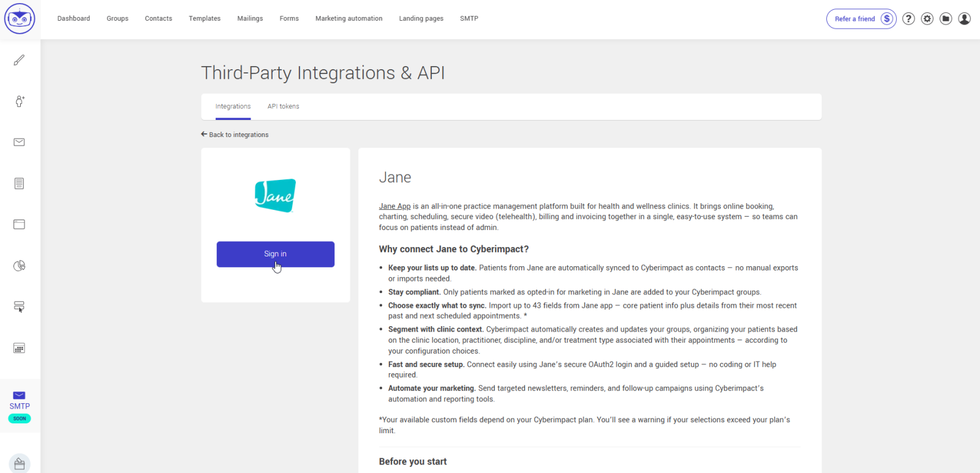980x473 pixels.
Task: Click the browser window icon in sidebar
Action: pos(20,225)
